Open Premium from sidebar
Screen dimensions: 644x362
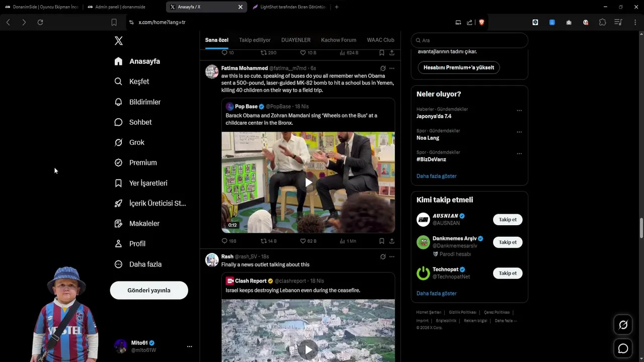pos(135,162)
